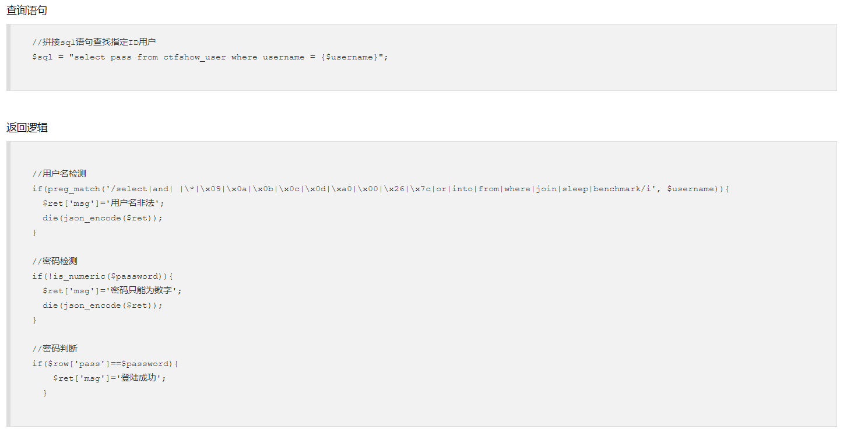
Task: Click the $sql select statement line
Action: tap(210, 57)
